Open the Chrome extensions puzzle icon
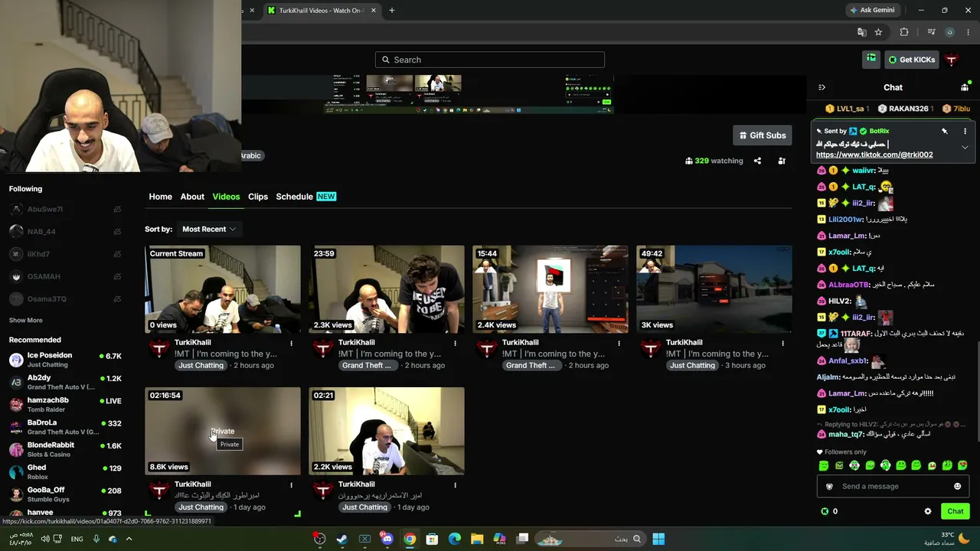Image resolution: width=980 pixels, height=551 pixels. coord(904,32)
